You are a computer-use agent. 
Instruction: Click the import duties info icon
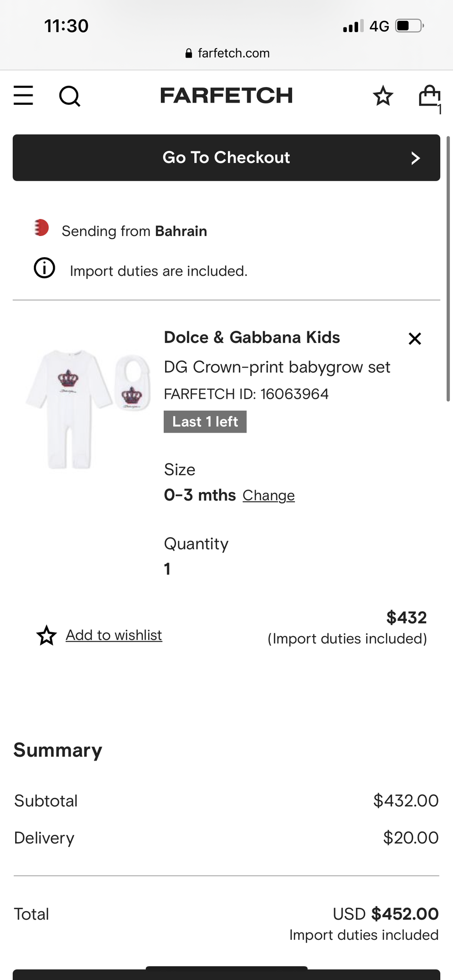click(44, 268)
